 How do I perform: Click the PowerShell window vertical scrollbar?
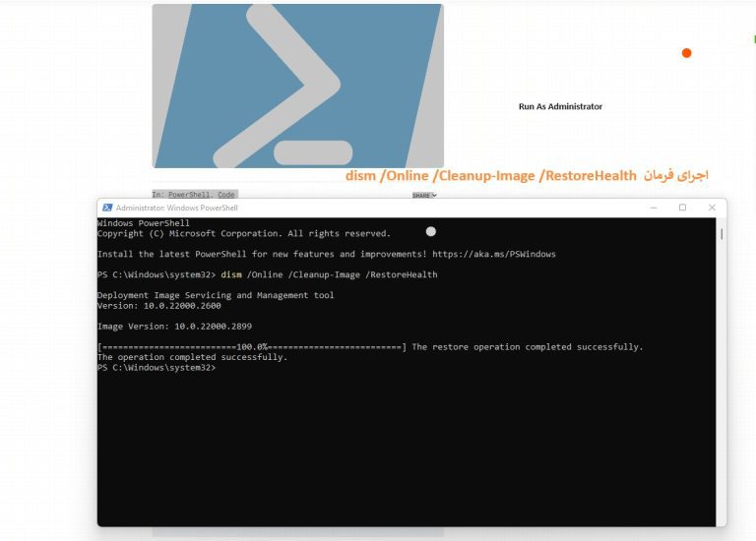(x=721, y=236)
